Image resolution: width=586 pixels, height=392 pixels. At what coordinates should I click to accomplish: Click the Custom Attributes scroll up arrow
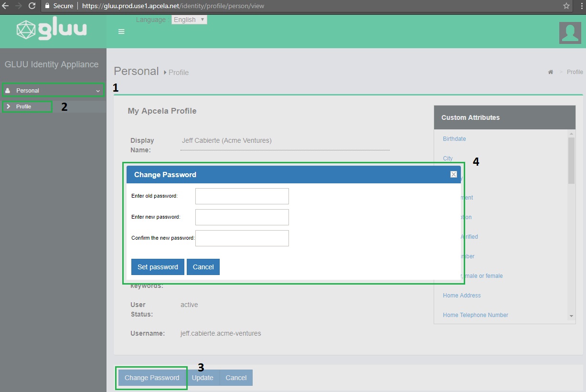coord(572,133)
